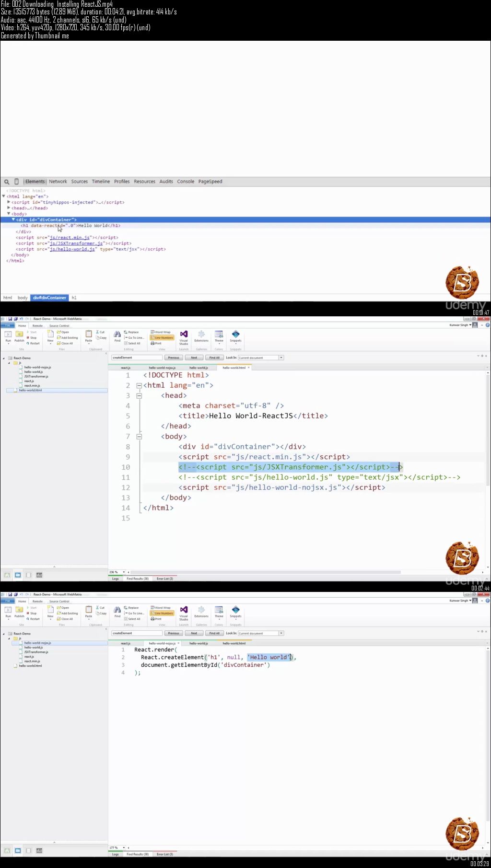Click horizontal scrollbar in the 00:02:44 frame editor
The height and width of the screenshot is (868, 491).
[x=265, y=572]
